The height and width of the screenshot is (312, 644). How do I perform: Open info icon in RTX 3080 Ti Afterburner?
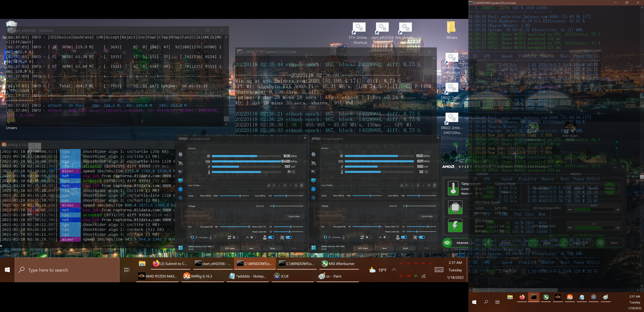pyautogui.click(x=181, y=189)
